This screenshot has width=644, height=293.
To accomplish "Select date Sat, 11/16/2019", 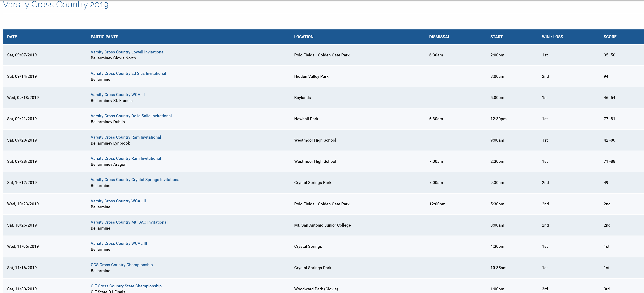I will pos(22,268).
